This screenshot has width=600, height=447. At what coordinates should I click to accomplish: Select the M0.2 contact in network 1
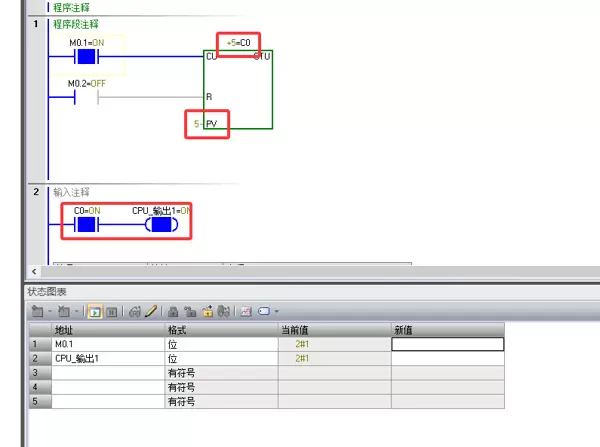(x=85, y=97)
